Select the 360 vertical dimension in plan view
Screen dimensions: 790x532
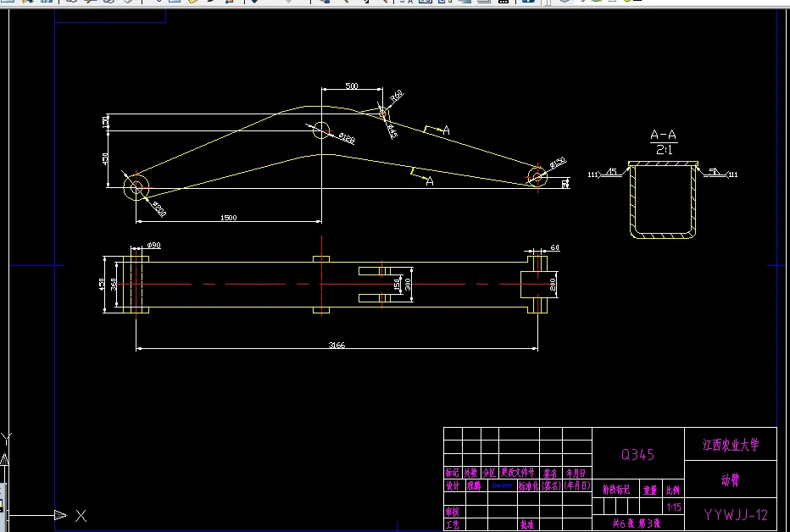[x=114, y=285]
